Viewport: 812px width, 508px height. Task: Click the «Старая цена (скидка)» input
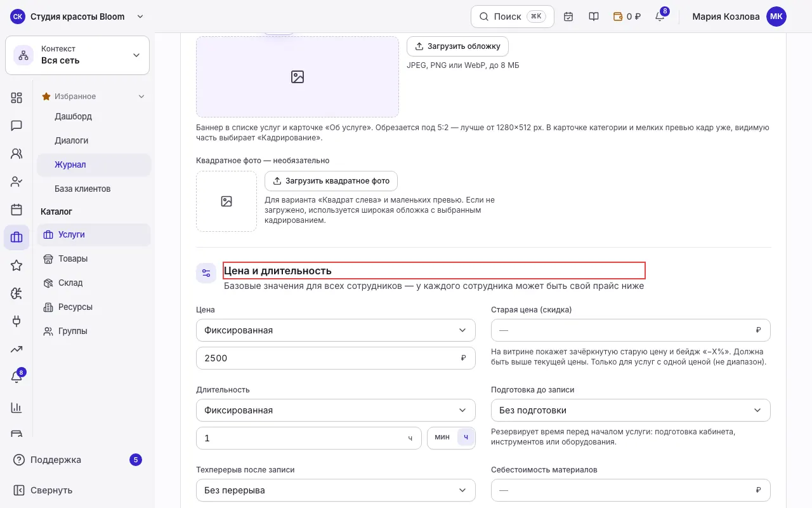(631, 330)
